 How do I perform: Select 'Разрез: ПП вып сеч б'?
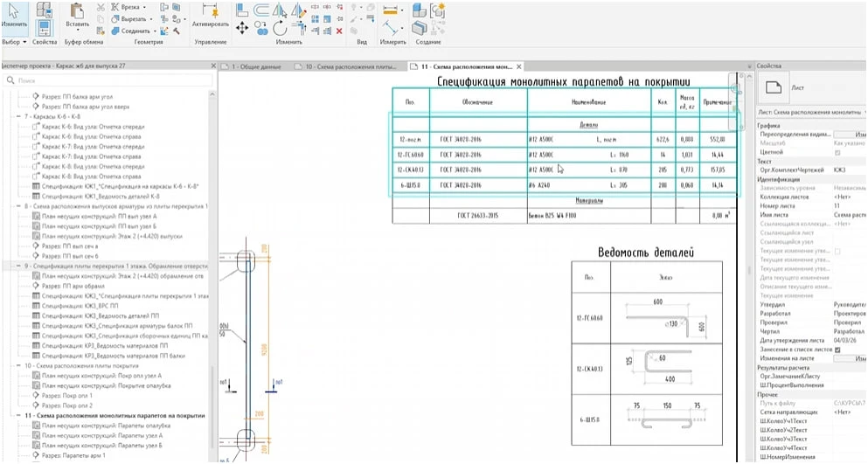(x=70, y=256)
